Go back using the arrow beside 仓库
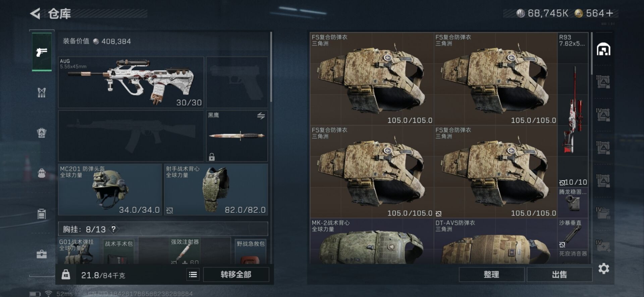 [35, 14]
